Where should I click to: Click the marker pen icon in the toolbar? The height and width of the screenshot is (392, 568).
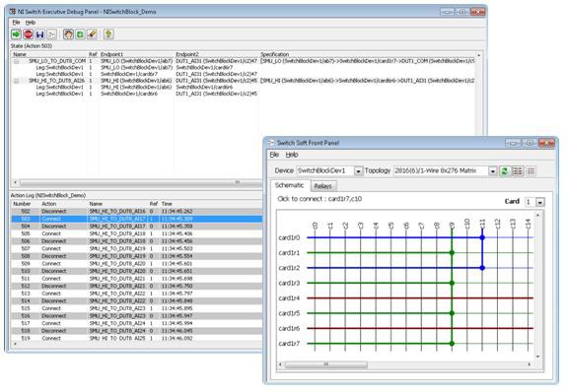point(92,34)
